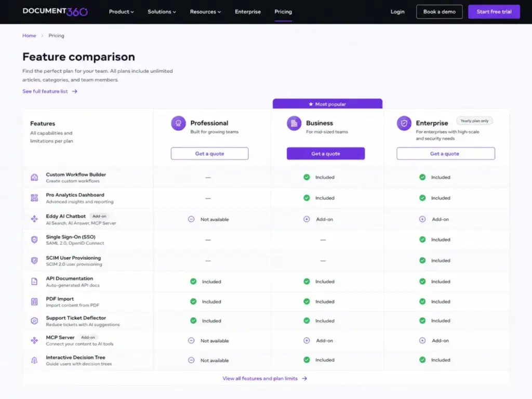The image size is (532, 399).
Task: Click green check for Business Custom Workflow Builder
Action: (307, 177)
